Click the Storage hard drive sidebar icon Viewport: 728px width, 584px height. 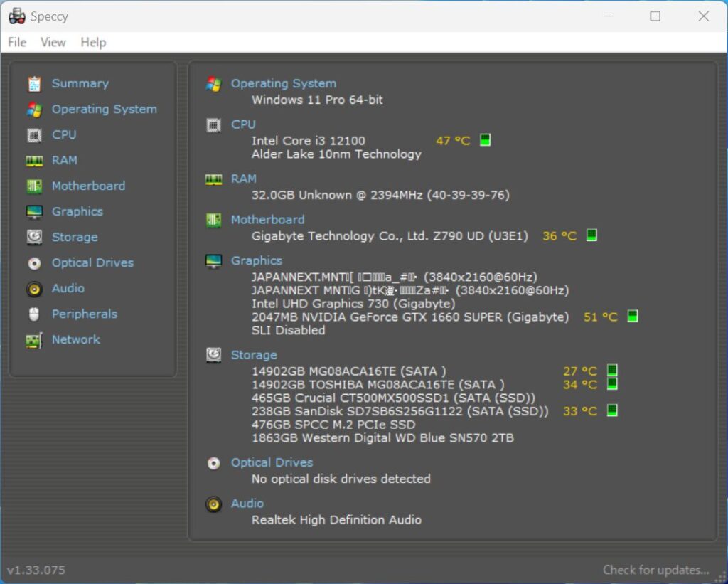34,238
